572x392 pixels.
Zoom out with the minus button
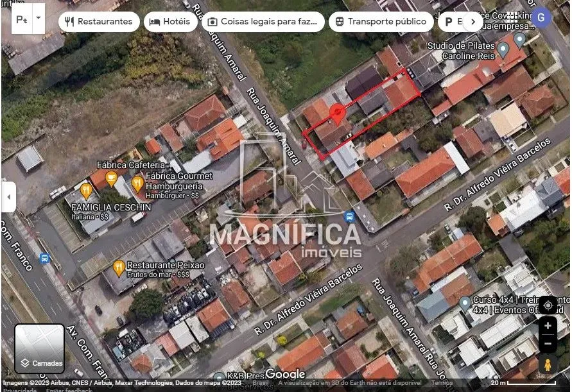tap(548, 343)
